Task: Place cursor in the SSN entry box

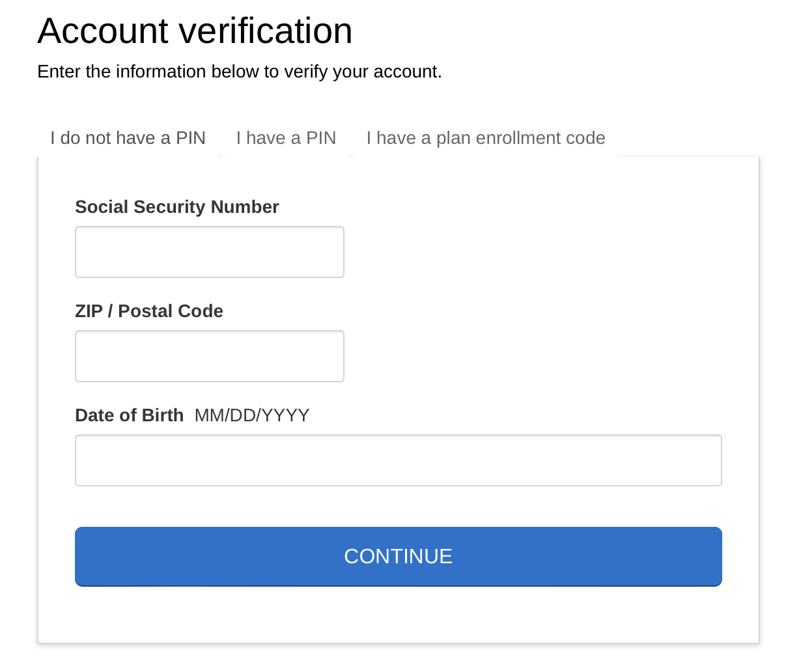Action: [x=210, y=252]
